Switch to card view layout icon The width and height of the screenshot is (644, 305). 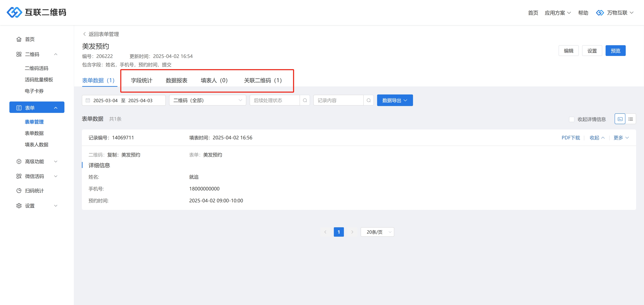(620, 119)
